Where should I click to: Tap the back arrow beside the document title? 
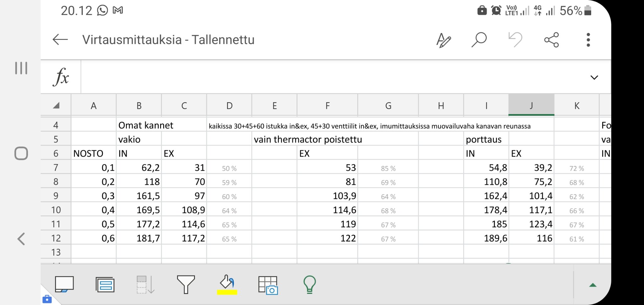coord(60,40)
